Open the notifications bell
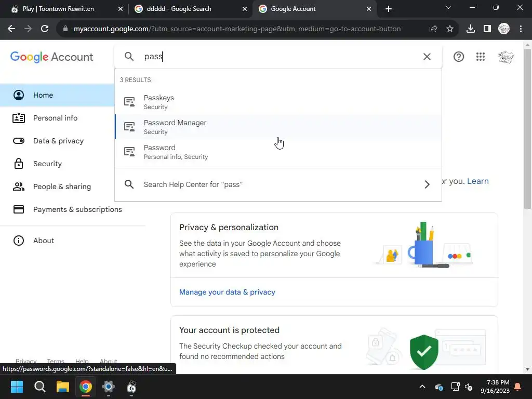The height and width of the screenshot is (399, 532). [518, 387]
